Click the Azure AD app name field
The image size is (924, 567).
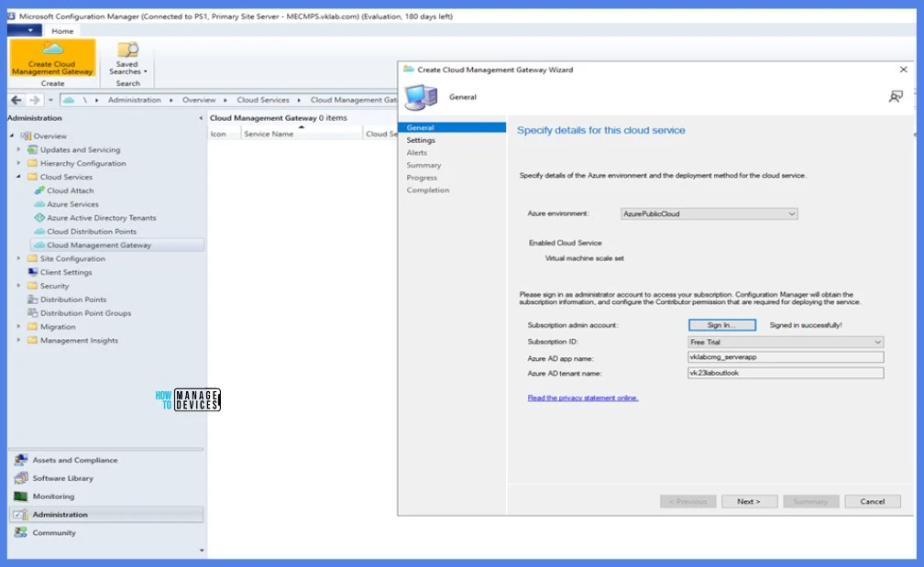[785, 357]
